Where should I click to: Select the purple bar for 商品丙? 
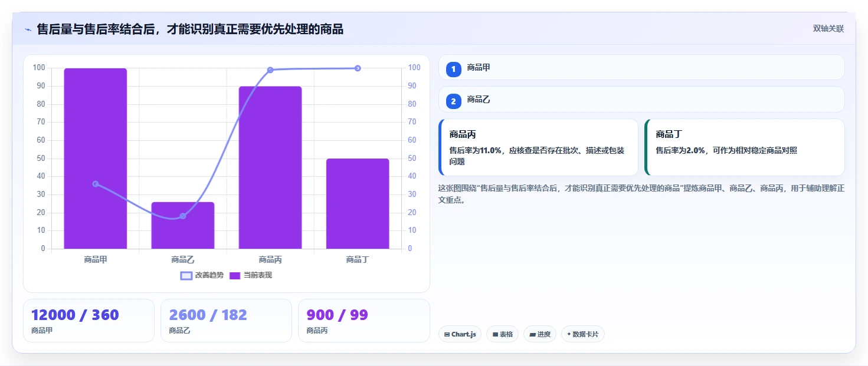point(270,167)
